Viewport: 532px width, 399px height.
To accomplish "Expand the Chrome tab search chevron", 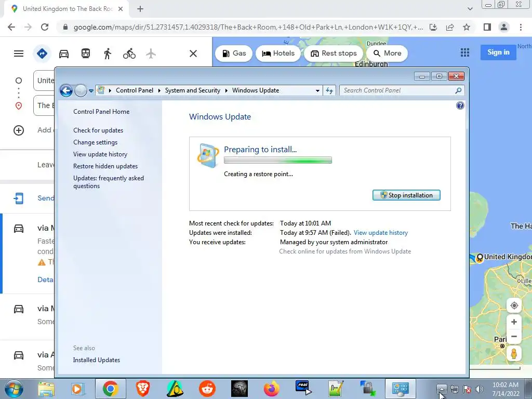I will click(470, 9).
